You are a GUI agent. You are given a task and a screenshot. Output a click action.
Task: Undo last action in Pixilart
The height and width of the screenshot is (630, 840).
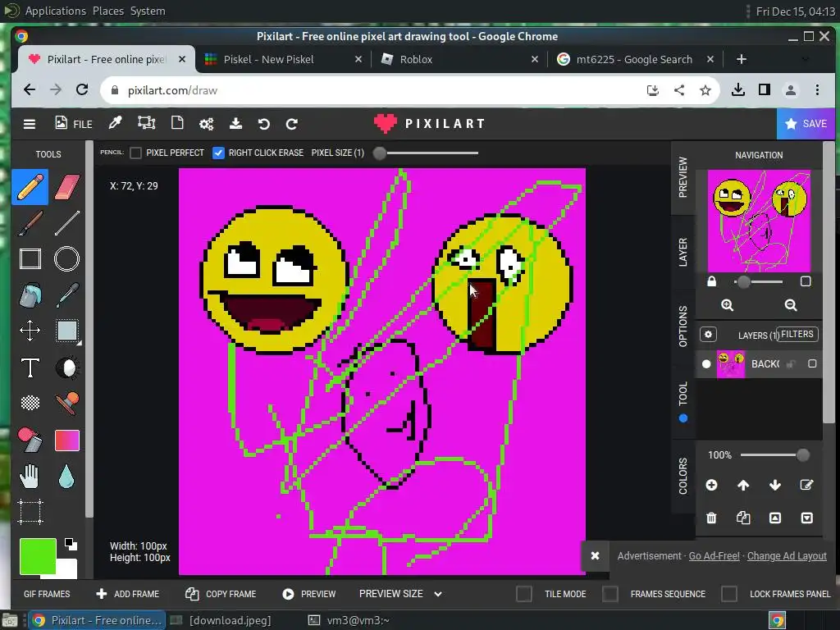click(x=263, y=125)
